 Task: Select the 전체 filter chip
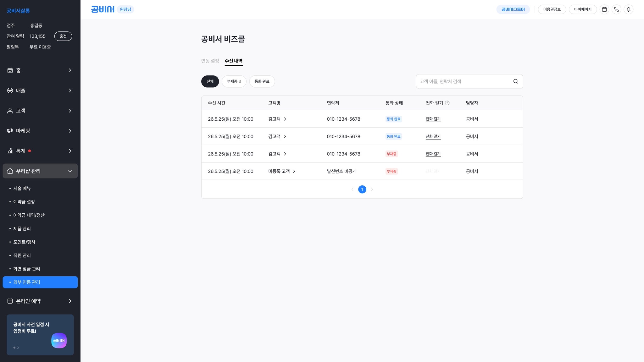[x=210, y=81]
